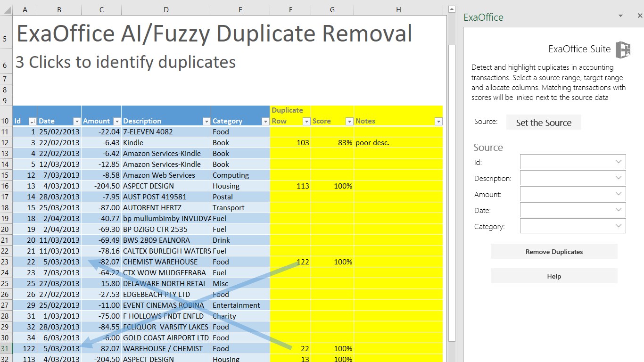Viewport: 644px width, 362px height.
Task: Select the 'AUTORENT HERTZ' cell
Action: 166,207
